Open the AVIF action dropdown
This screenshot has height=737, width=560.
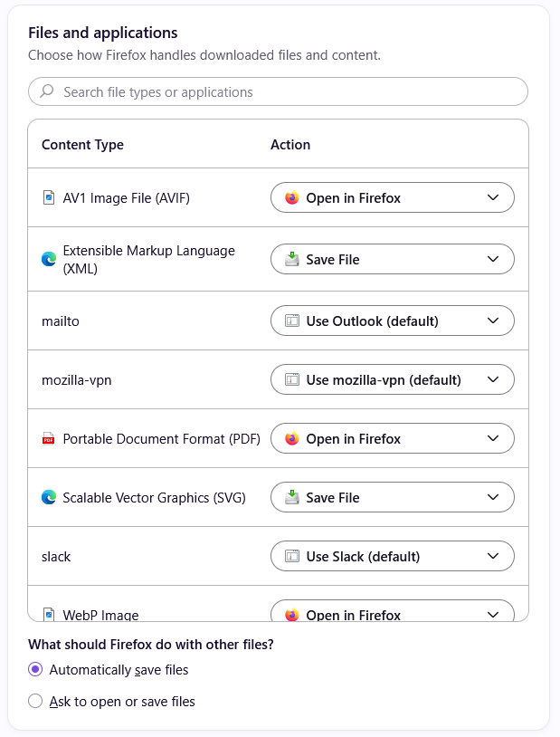point(393,197)
